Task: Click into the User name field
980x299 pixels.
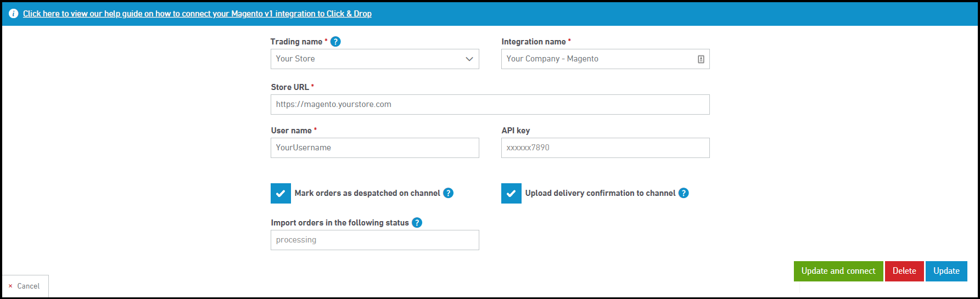Action: point(374,148)
